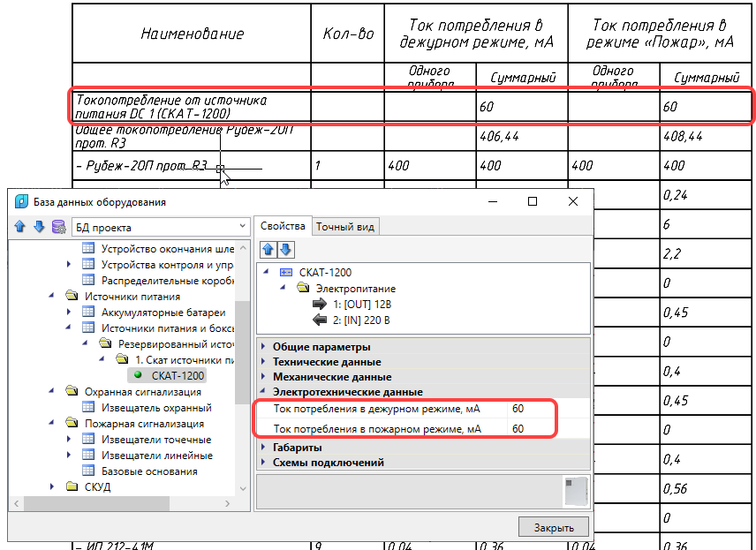Collapse the Источники питания folder
This screenshot has width=756, height=550.
[x=51, y=296]
